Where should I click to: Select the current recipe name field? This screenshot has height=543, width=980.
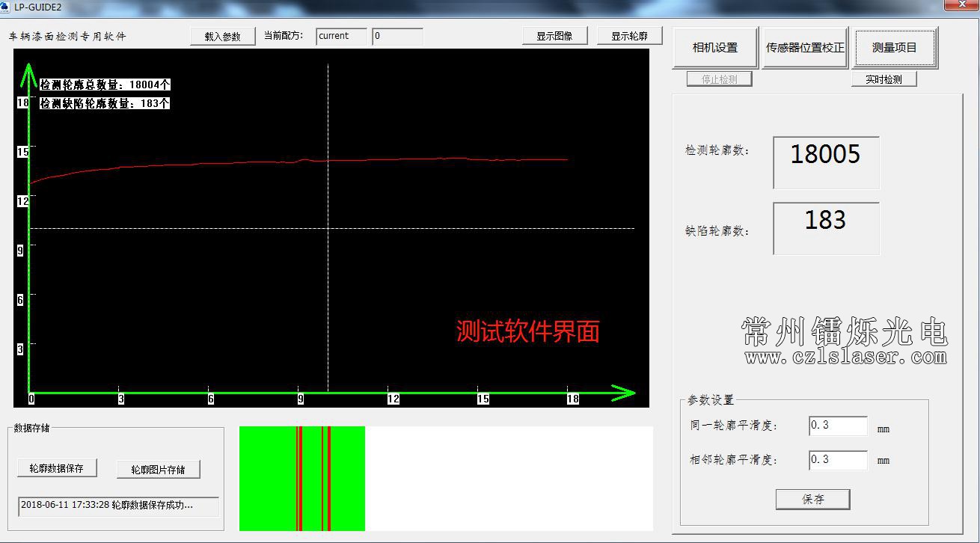click(x=341, y=36)
